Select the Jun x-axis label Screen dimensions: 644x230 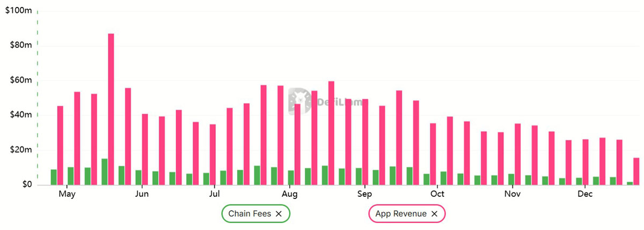tap(142, 194)
